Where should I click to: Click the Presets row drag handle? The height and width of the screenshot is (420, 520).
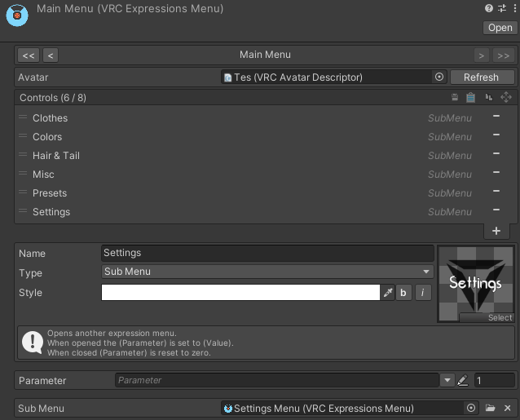[x=23, y=192]
